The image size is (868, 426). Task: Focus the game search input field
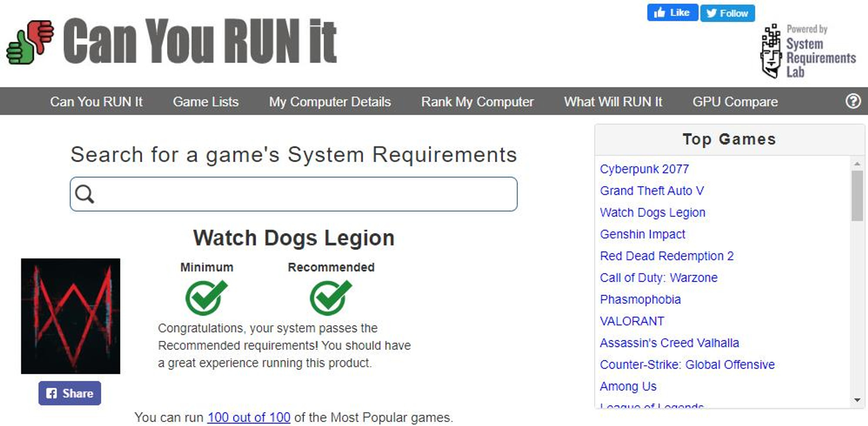294,194
